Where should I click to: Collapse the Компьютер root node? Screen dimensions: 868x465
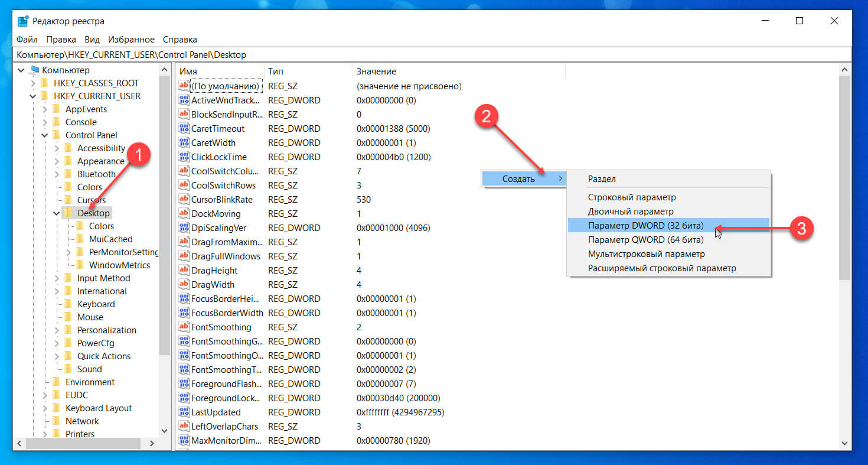coord(21,70)
